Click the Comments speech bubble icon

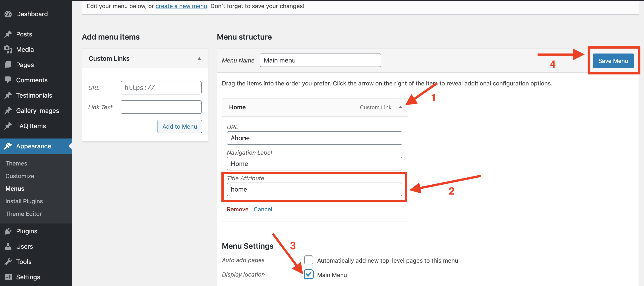click(8, 80)
